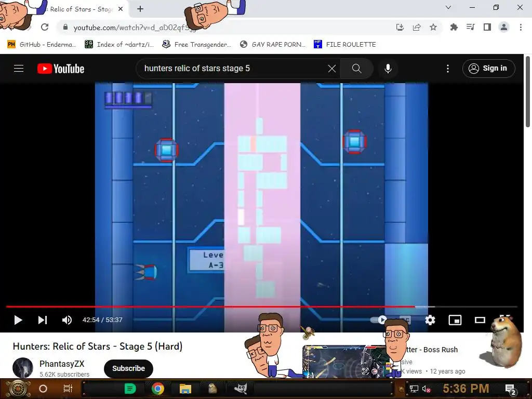This screenshot has height=399, width=532.
Task: Share this page via address bar icon
Action: tap(417, 27)
